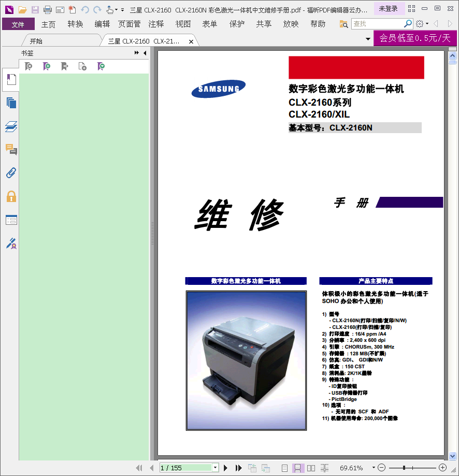Click the Print icon in quick toolbar
Image resolution: width=459 pixels, height=476 pixels.
pos(48,10)
